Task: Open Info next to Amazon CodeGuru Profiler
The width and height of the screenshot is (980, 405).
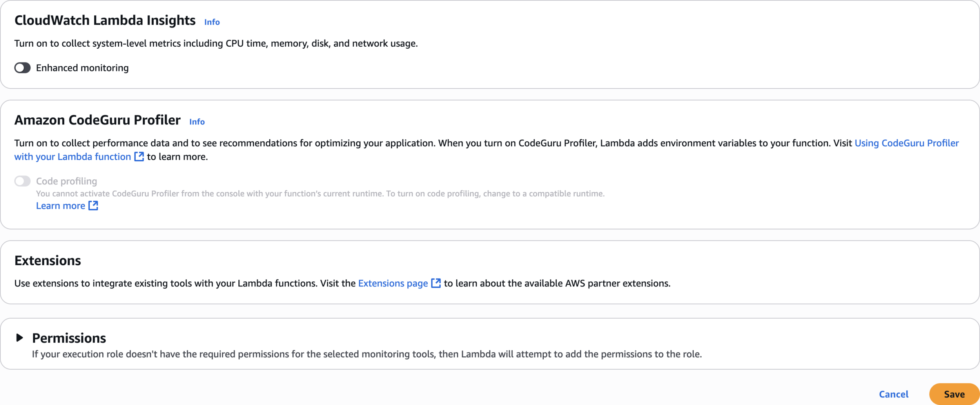Action: pyautogui.click(x=197, y=122)
